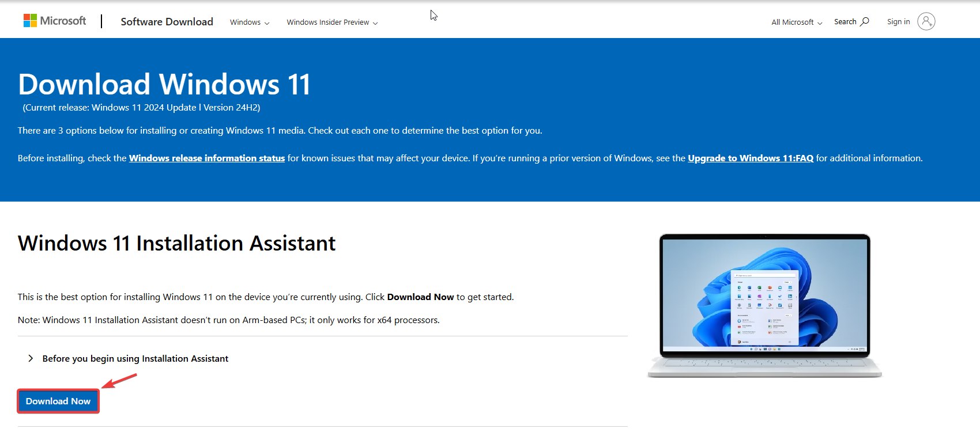Click the account avatar icon
The image size is (980, 436).
[926, 21]
